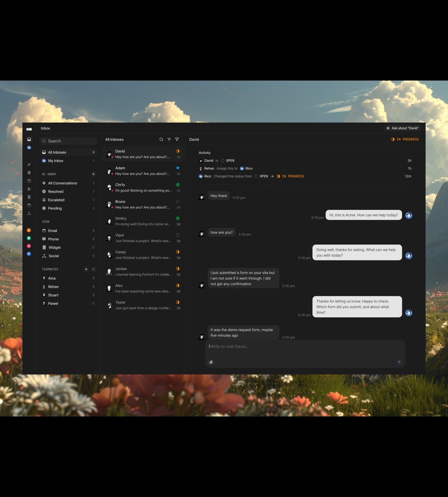Screen dimensions: 448x497
Task: Click the blue status icon on Adam's conversation
Action: coord(178,168)
